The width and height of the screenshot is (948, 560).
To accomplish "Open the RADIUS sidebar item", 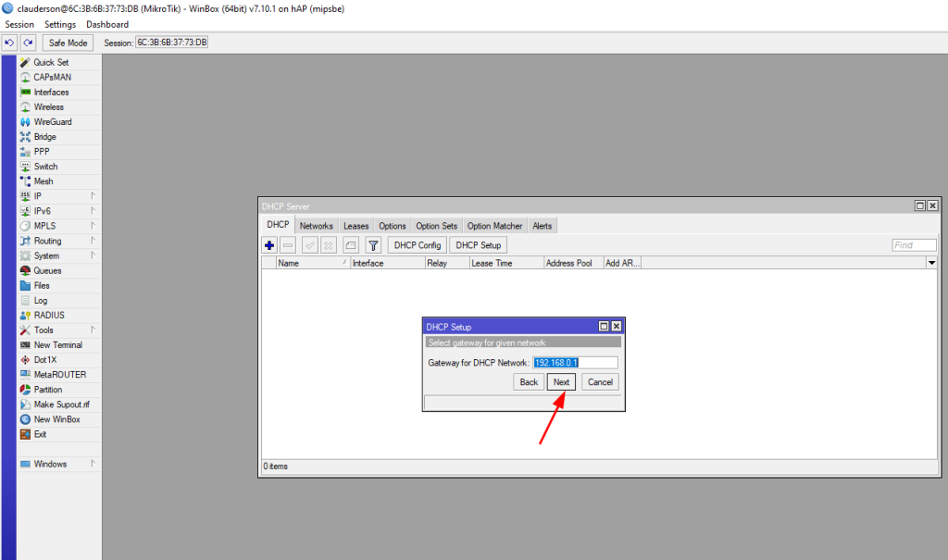I will (x=49, y=316).
